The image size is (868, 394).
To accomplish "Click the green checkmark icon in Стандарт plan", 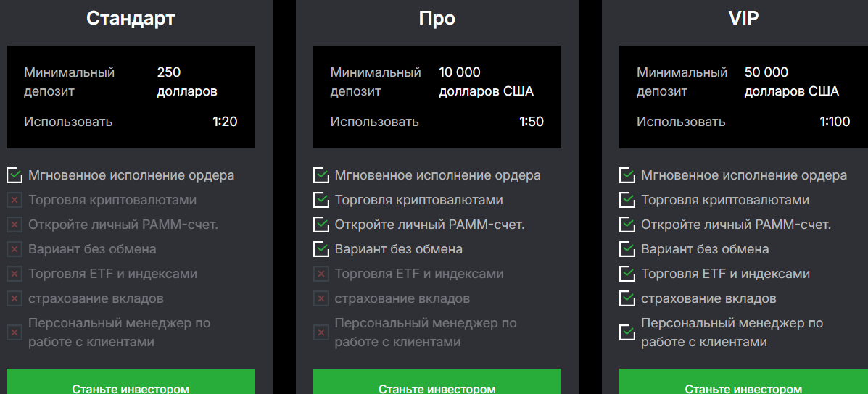I will (15, 175).
